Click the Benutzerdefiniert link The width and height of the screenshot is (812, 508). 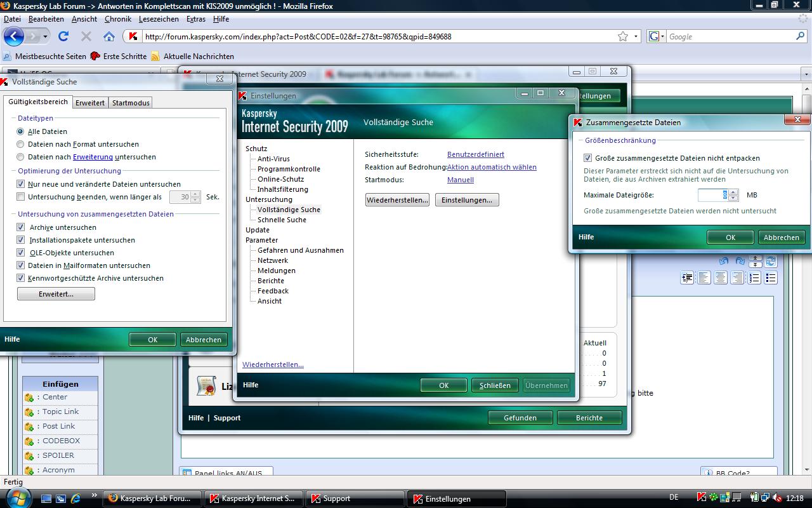[476, 154]
